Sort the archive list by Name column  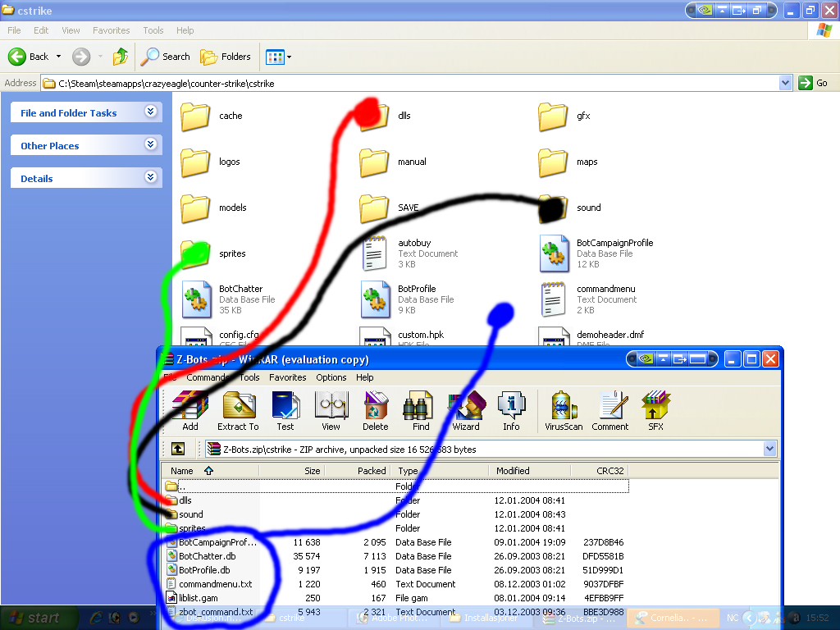click(x=211, y=471)
